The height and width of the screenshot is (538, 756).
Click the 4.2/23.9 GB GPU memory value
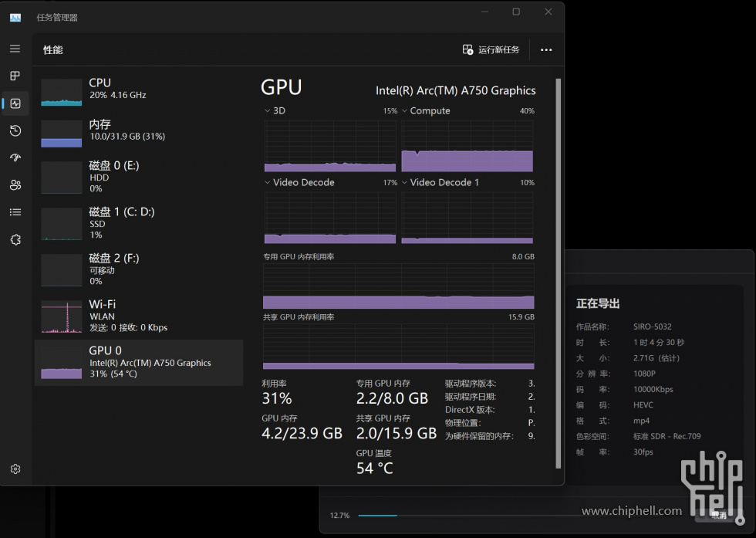pyautogui.click(x=302, y=433)
